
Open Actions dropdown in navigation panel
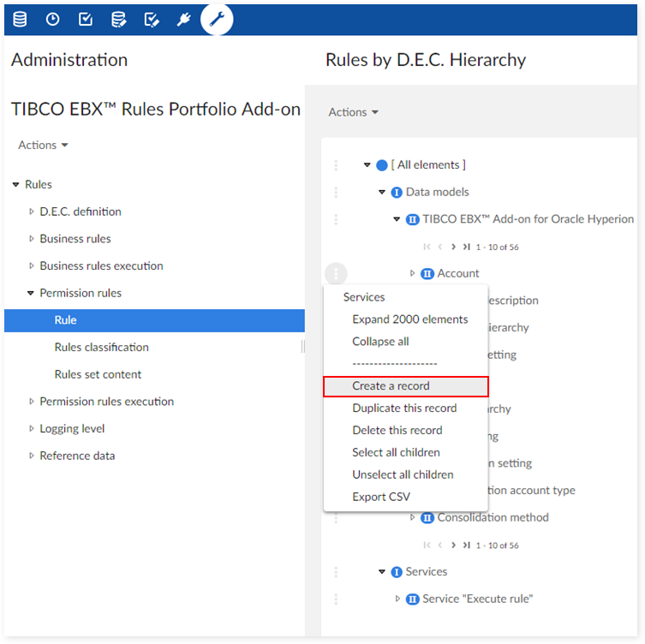pyautogui.click(x=43, y=146)
